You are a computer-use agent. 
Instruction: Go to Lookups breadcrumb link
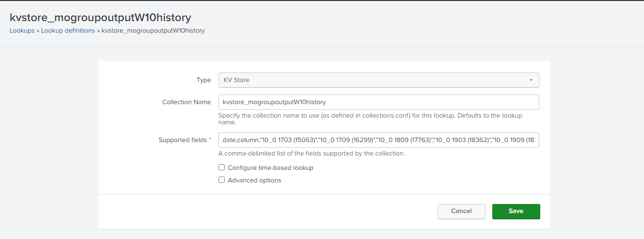(22, 30)
